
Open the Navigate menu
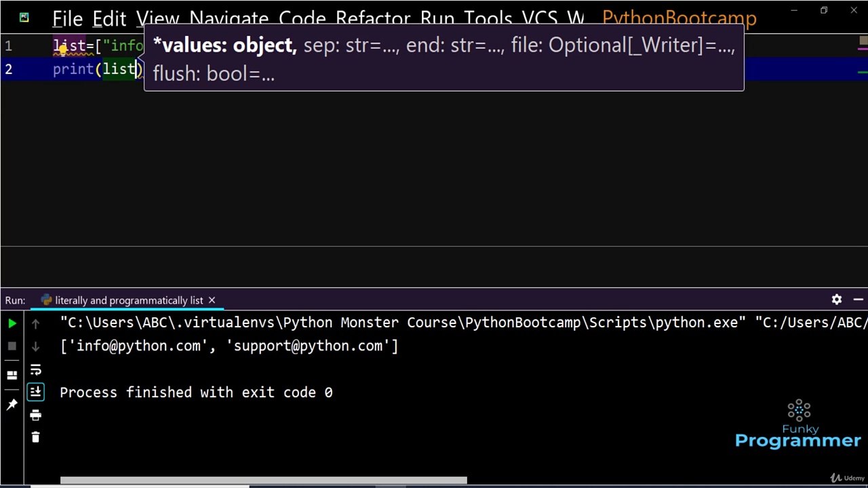(229, 19)
